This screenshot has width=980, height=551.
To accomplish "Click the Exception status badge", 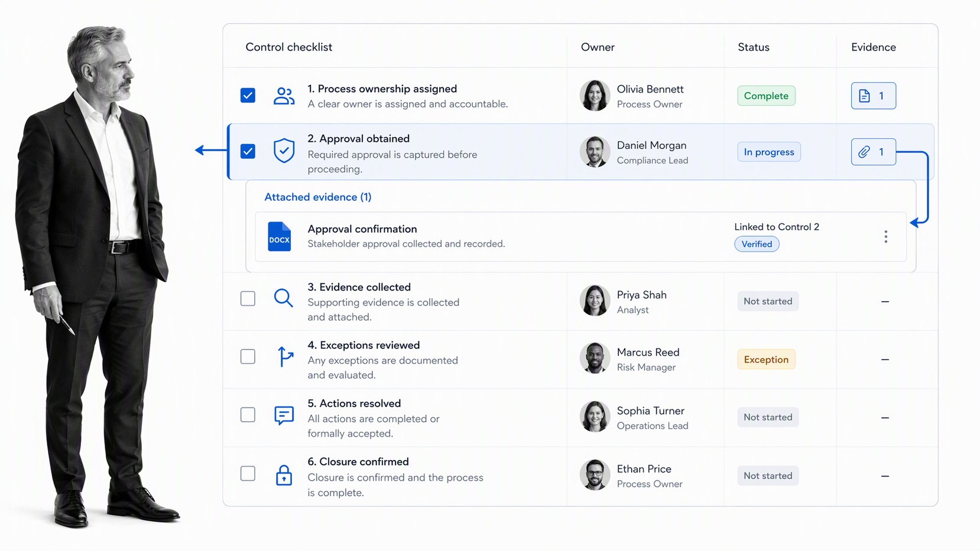I will click(x=766, y=359).
